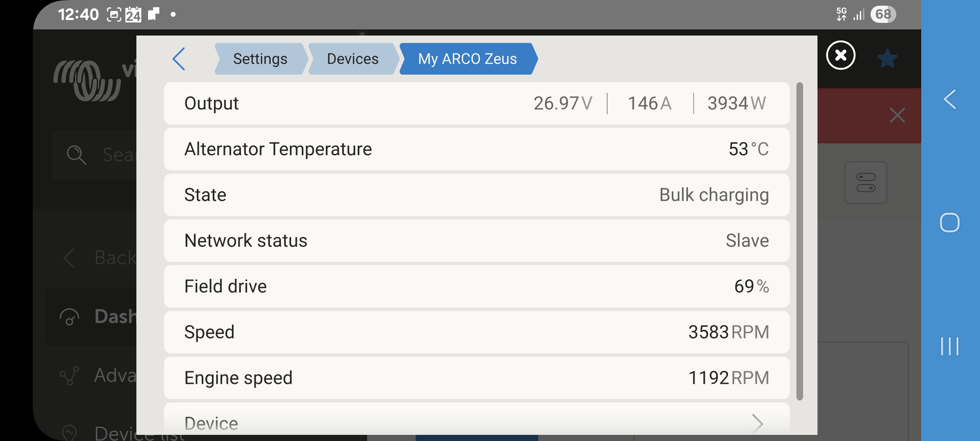Open the Dashboard sidebar item
980x441 pixels.
[x=98, y=317]
